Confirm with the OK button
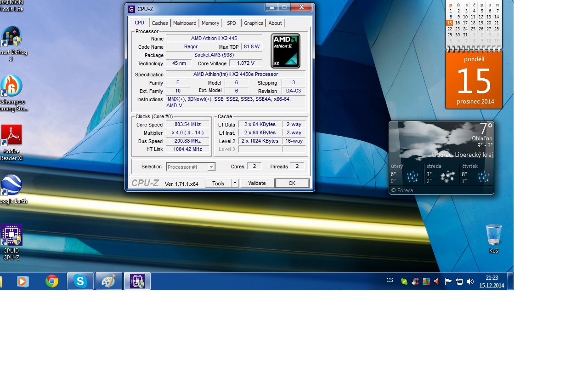This screenshot has height=368, width=588. click(292, 183)
